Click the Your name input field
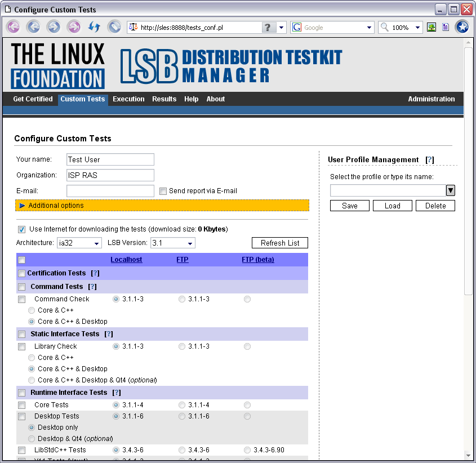This screenshot has width=476, height=463. [x=110, y=159]
